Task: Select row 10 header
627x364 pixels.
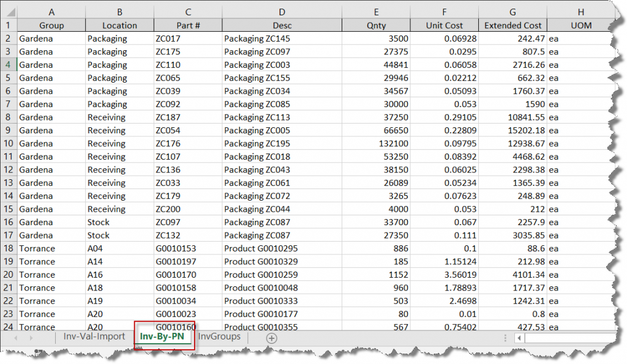Action: (9, 144)
